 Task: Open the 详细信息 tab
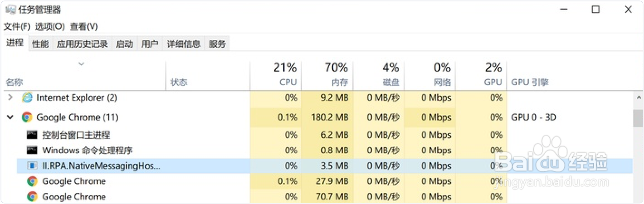[x=184, y=44]
